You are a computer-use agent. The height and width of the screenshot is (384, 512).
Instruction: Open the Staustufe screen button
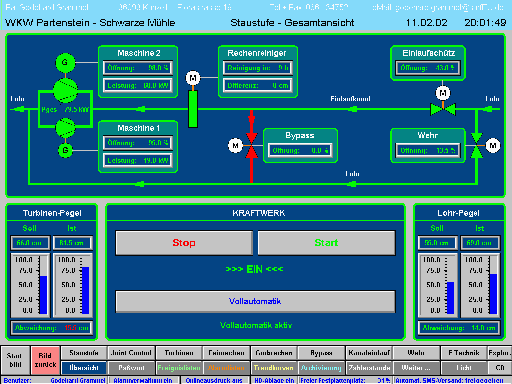84,353
